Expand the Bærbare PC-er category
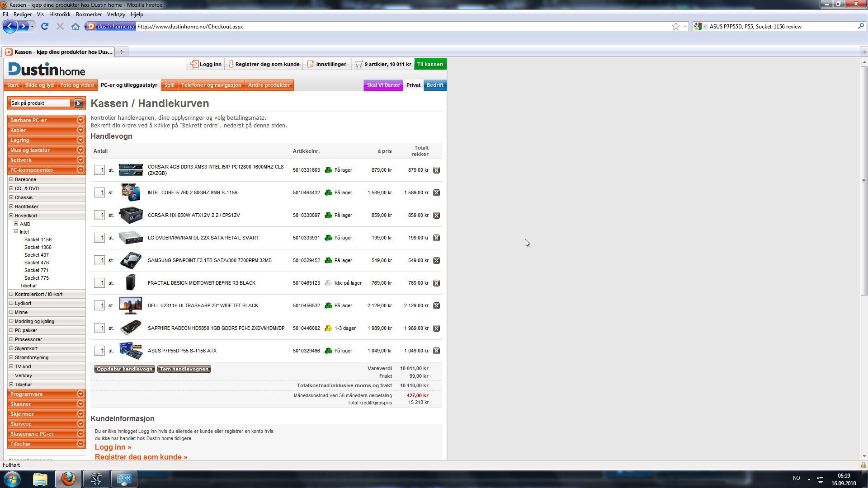This screenshot has width=868, height=488. (x=80, y=120)
